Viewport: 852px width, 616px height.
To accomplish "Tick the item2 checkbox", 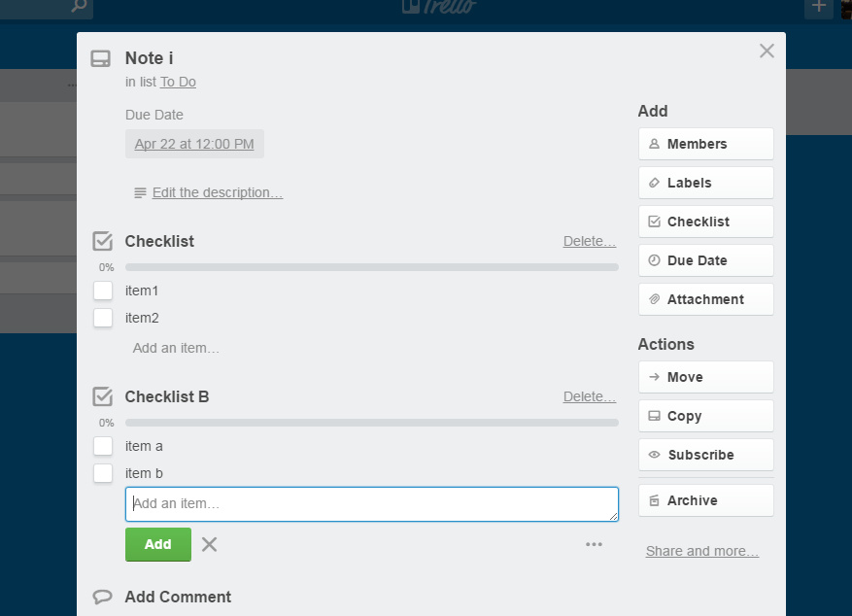I will (103, 318).
